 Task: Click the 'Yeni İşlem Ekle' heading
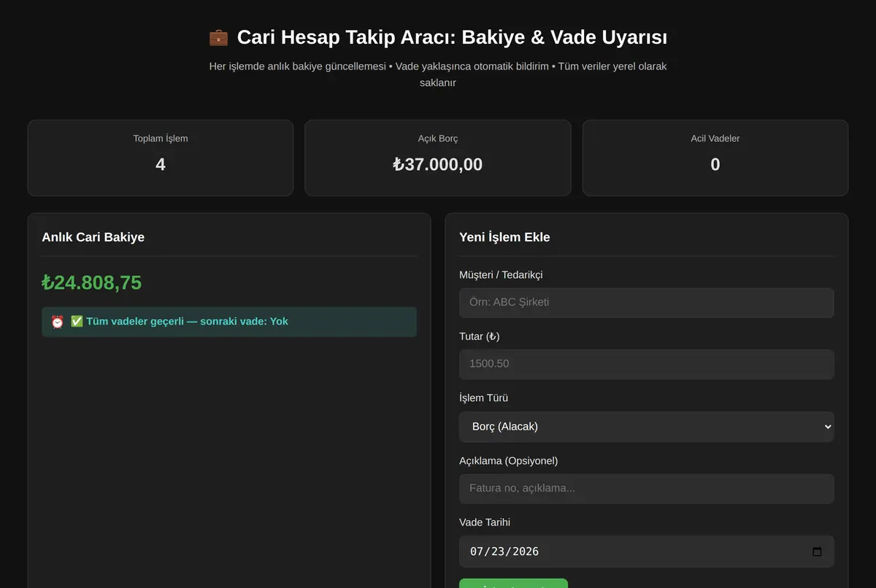(x=504, y=237)
